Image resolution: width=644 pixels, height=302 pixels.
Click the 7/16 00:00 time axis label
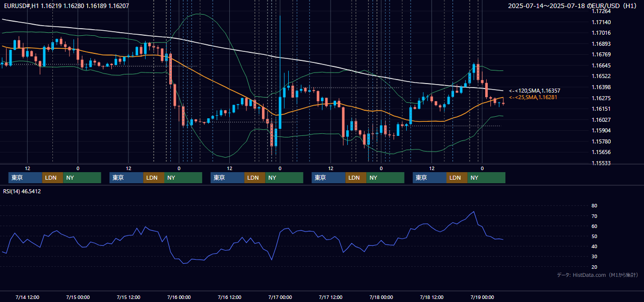[179, 297]
